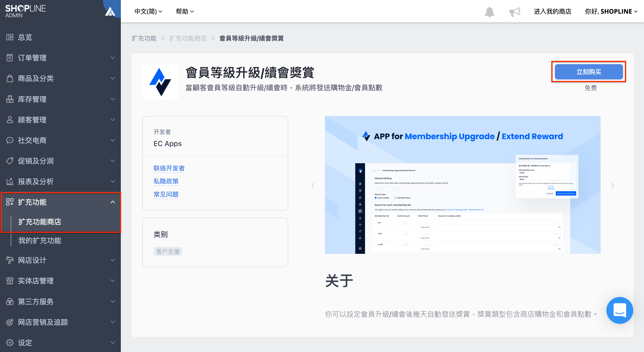The width and height of the screenshot is (644, 352).
Task: Expand 设定 with its chevron
Action: tap(113, 343)
